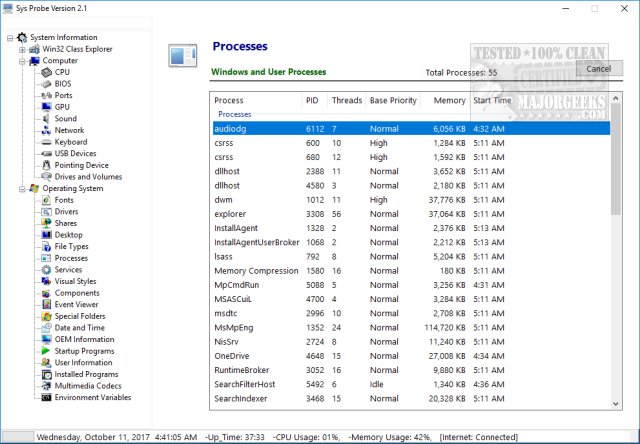Click the Event Viewer icon
Screen dimensions: 640x444
46,305
